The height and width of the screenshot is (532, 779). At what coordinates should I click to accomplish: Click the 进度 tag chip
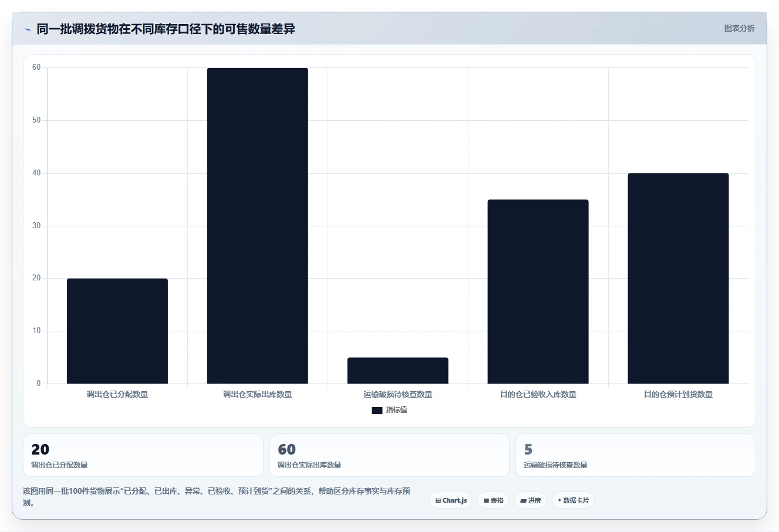(531, 500)
